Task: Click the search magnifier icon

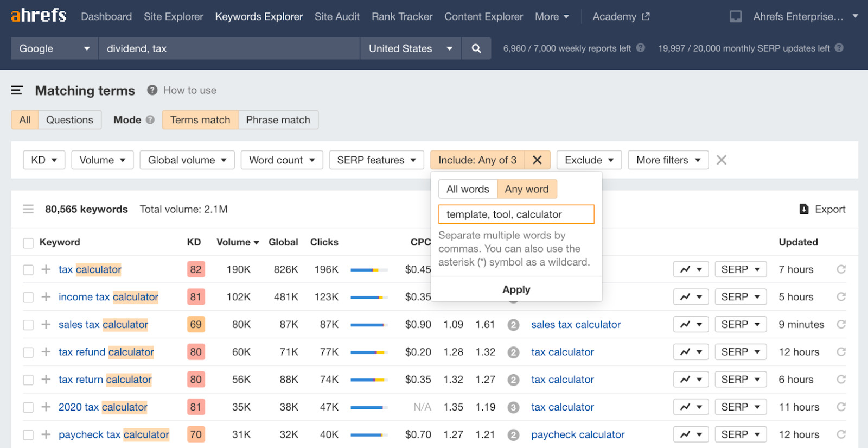Action: pyautogui.click(x=476, y=48)
